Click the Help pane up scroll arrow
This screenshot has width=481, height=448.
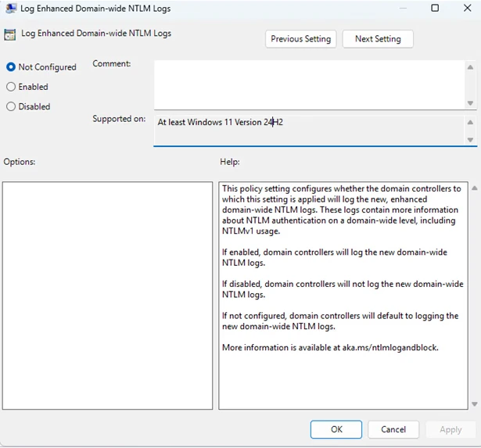tap(474, 188)
